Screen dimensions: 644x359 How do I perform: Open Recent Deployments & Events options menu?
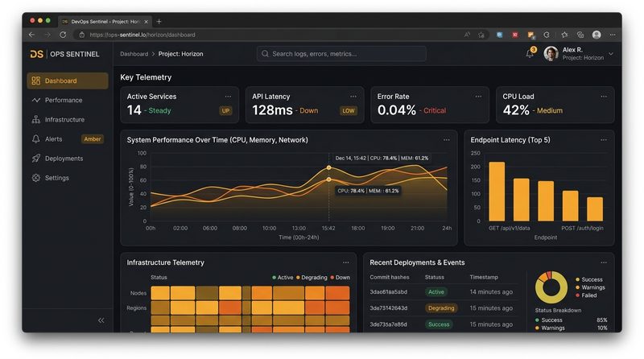click(604, 262)
